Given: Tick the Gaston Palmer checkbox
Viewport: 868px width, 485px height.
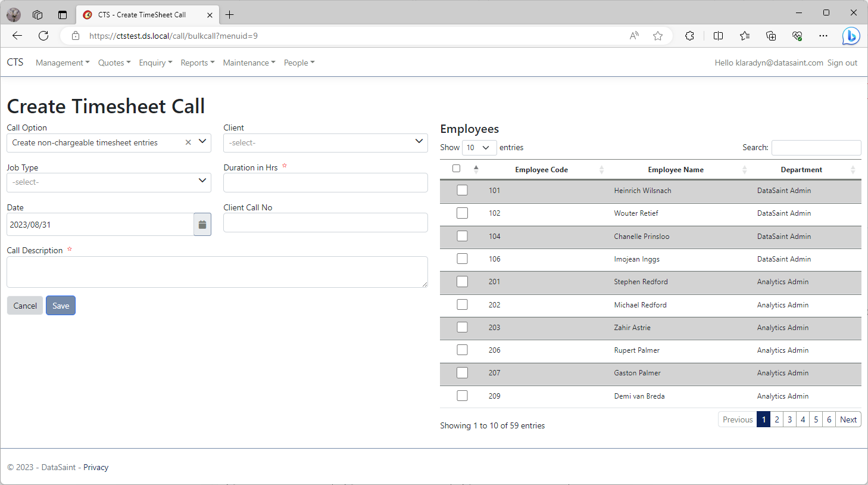Looking at the screenshot, I should (x=462, y=372).
